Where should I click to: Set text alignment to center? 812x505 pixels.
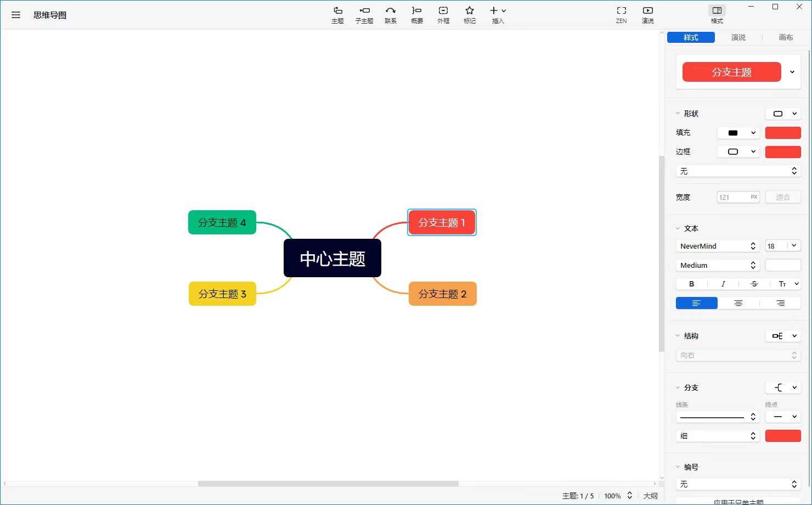[x=738, y=303]
